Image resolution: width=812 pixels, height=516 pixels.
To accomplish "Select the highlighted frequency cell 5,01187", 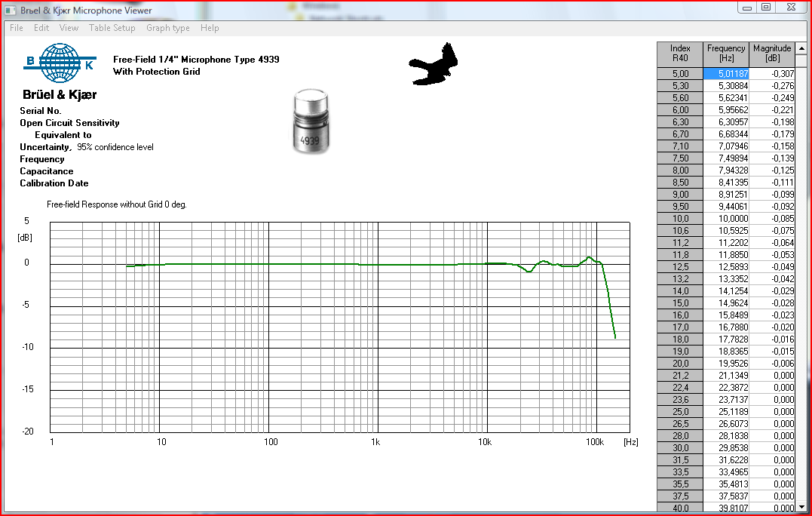I will 726,74.
